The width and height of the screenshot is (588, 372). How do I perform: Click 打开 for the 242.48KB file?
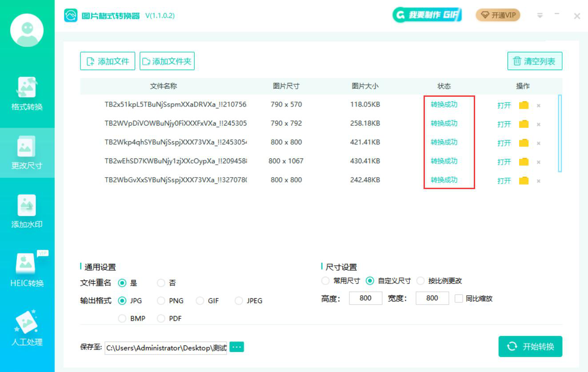pyautogui.click(x=504, y=181)
